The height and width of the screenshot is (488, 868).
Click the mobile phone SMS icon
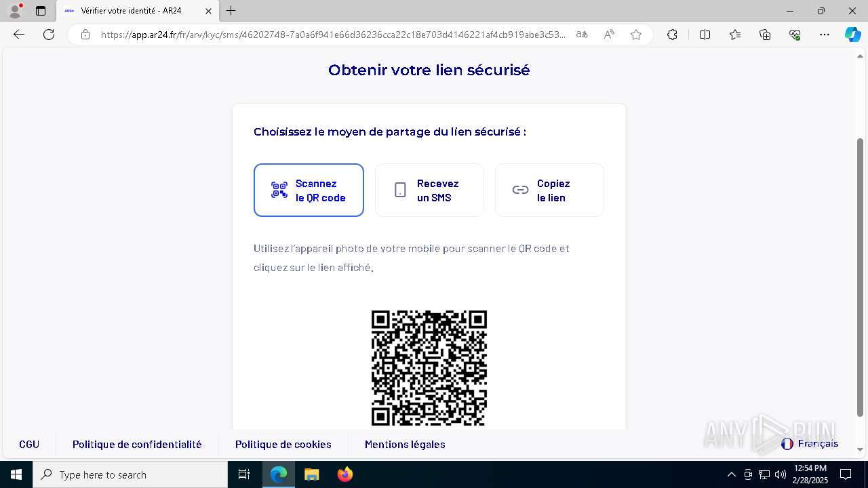coord(400,190)
